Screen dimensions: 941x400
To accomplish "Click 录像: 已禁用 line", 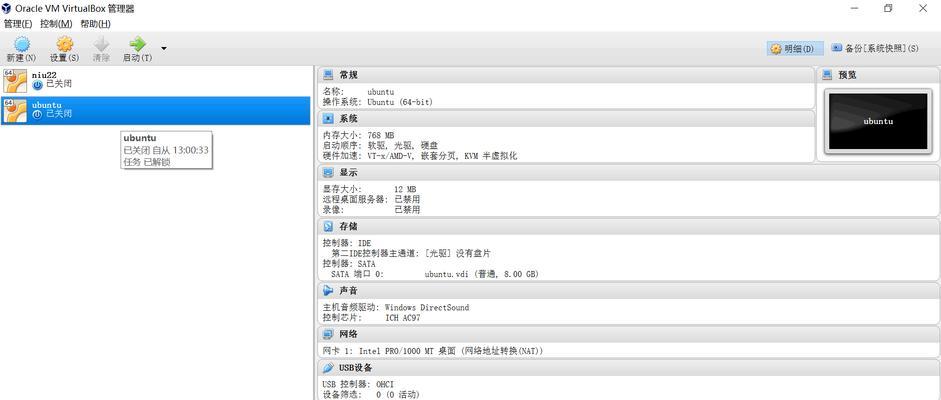I will pos(371,210).
